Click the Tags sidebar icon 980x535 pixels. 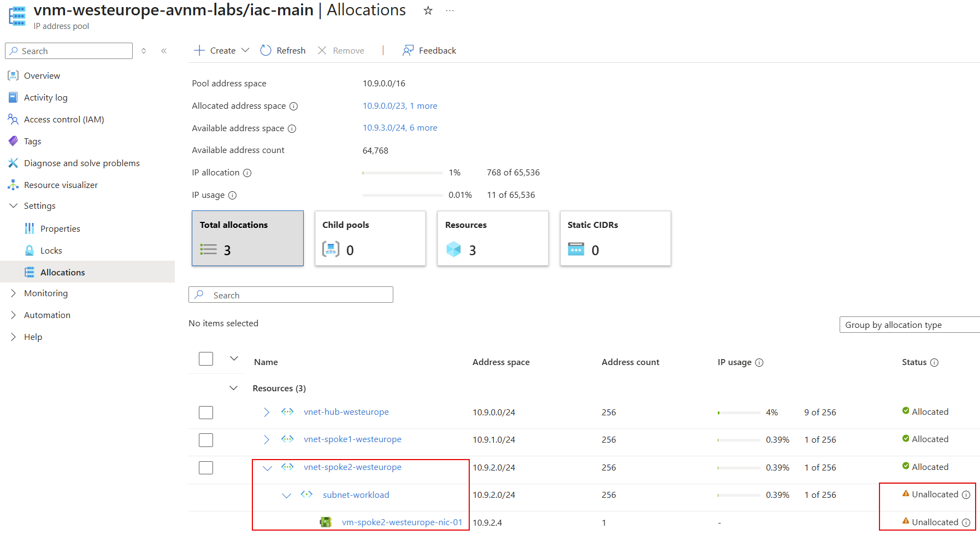pos(13,141)
